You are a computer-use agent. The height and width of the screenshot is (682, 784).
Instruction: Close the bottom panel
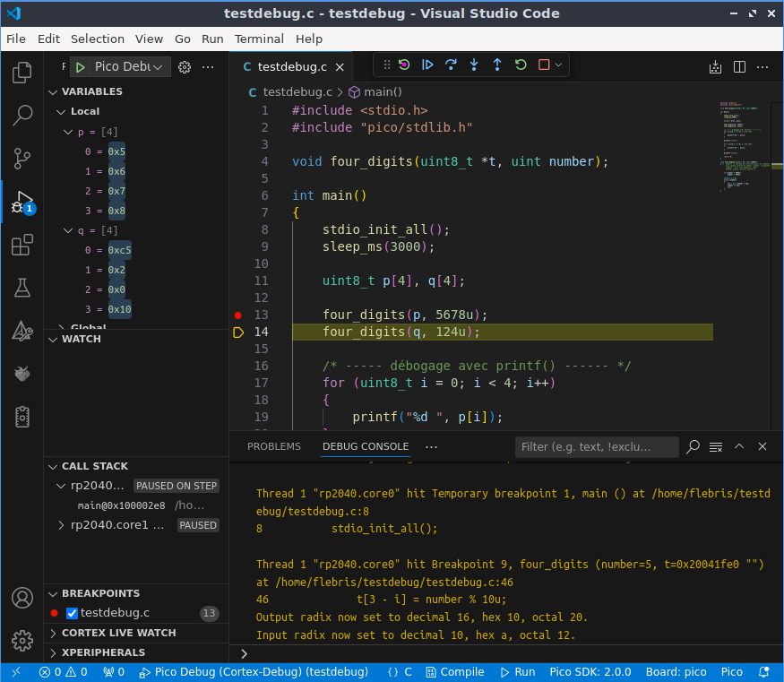tap(762, 446)
